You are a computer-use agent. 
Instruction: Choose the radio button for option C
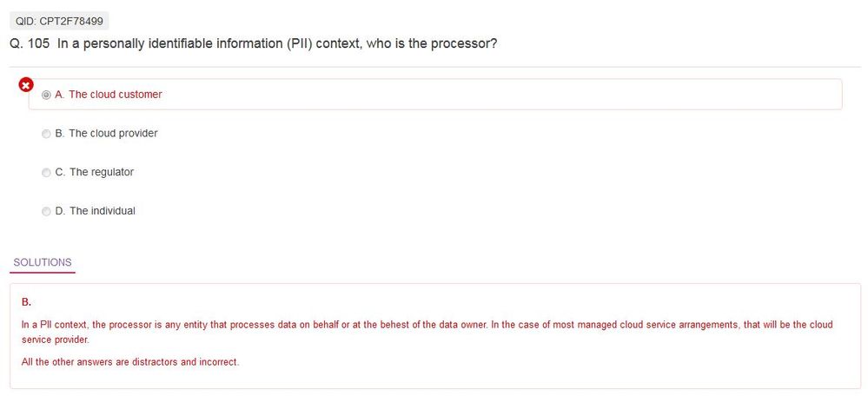(46, 173)
